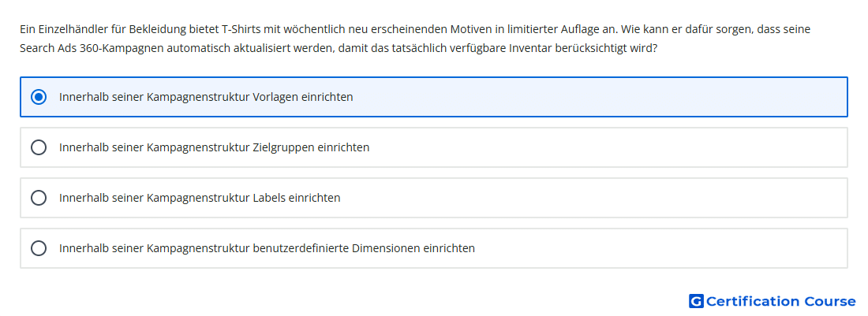Click blank space inside the highlighted Vorlagen answer box

click(x=598, y=97)
